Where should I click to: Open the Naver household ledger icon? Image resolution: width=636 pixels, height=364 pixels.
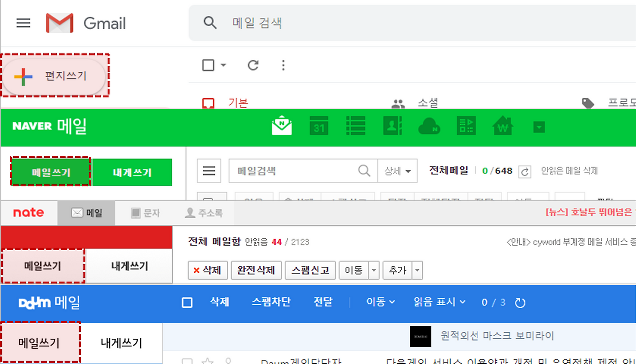tap(503, 126)
